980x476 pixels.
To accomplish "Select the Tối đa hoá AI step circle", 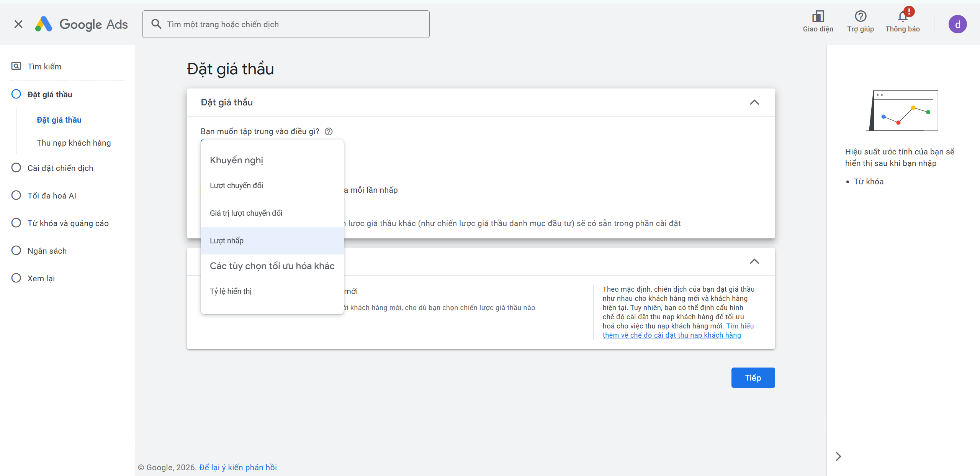I will point(16,195).
